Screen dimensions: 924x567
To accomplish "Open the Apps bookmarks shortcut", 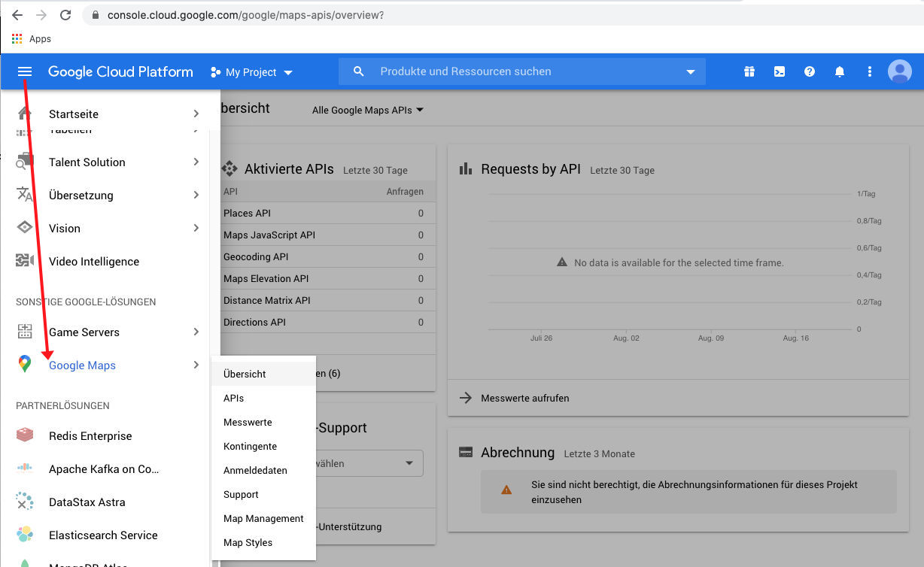I will [x=32, y=39].
